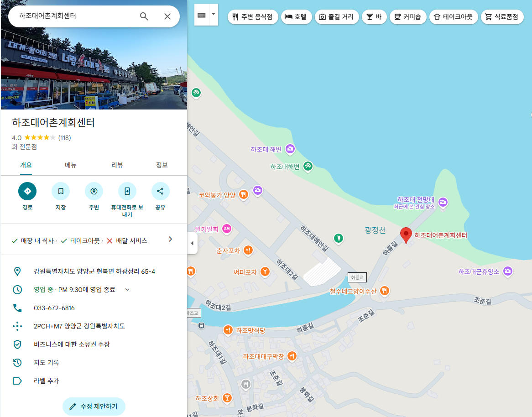Open 지도 기록
This screenshot has height=417, width=532.
pyautogui.click(x=47, y=363)
